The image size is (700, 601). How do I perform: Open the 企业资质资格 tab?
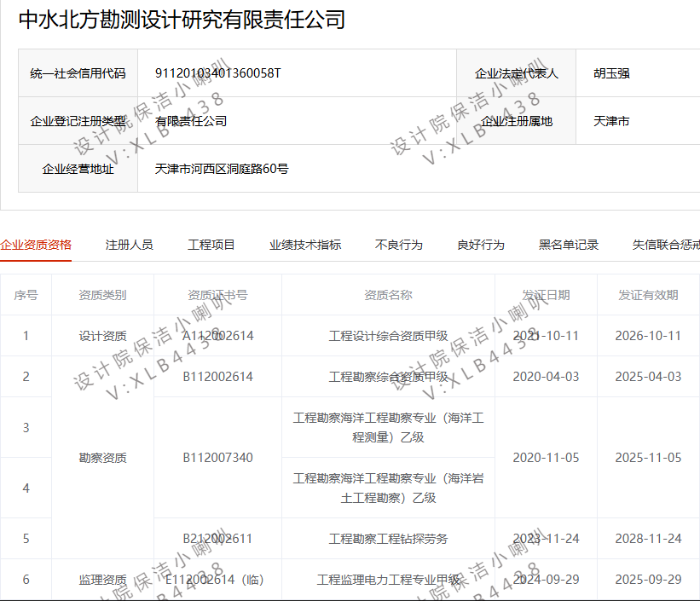36,245
